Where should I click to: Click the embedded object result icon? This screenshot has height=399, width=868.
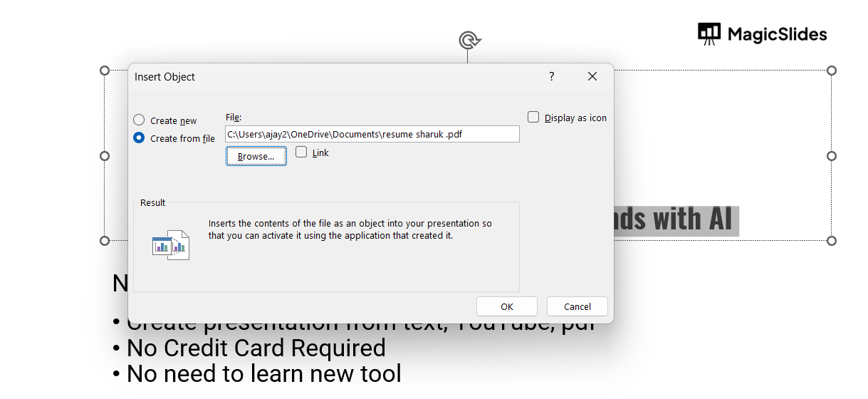click(171, 245)
